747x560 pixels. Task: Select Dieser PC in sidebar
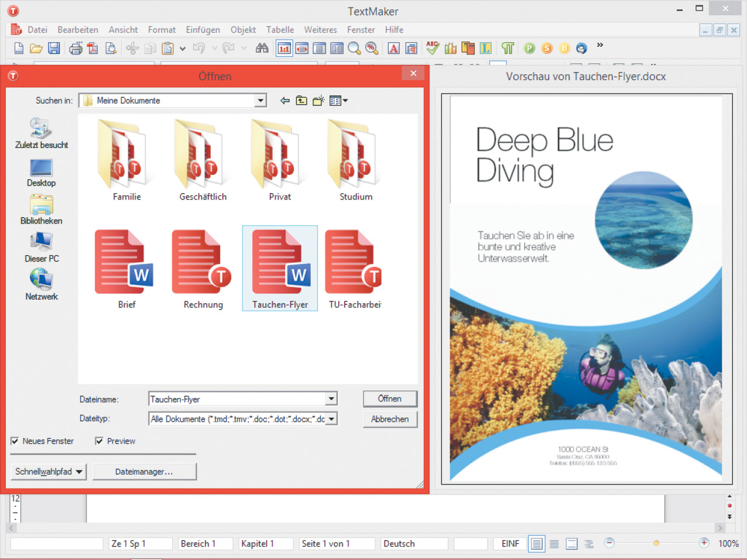pyautogui.click(x=42, y=248)
